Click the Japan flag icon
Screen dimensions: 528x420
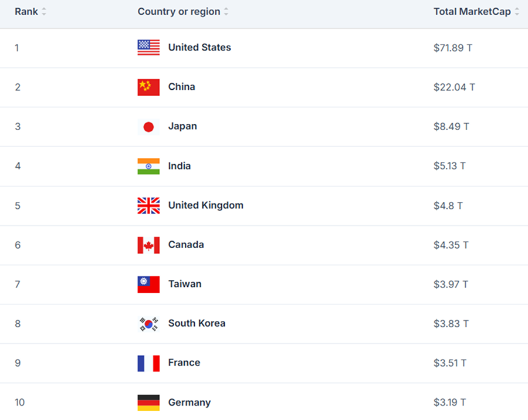[148, 127]
